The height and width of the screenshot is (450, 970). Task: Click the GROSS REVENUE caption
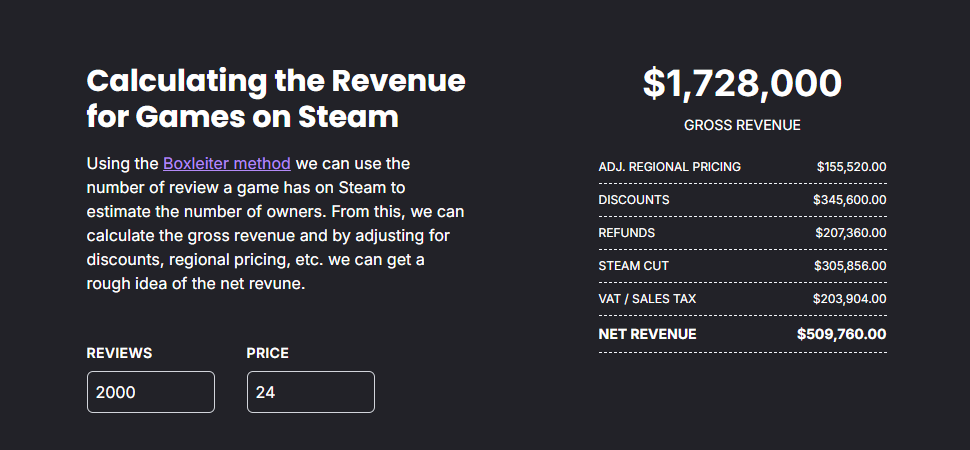[x=742, y=125]
